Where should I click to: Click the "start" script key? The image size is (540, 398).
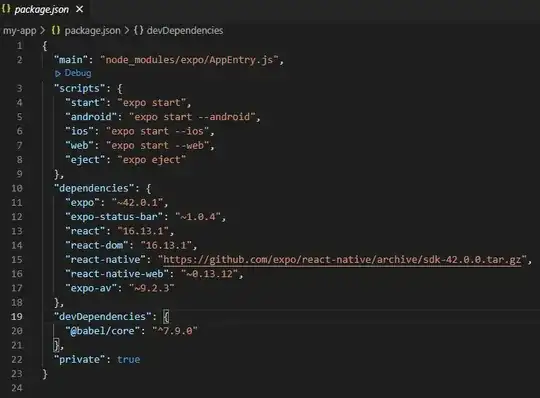[x=85, y=103]
